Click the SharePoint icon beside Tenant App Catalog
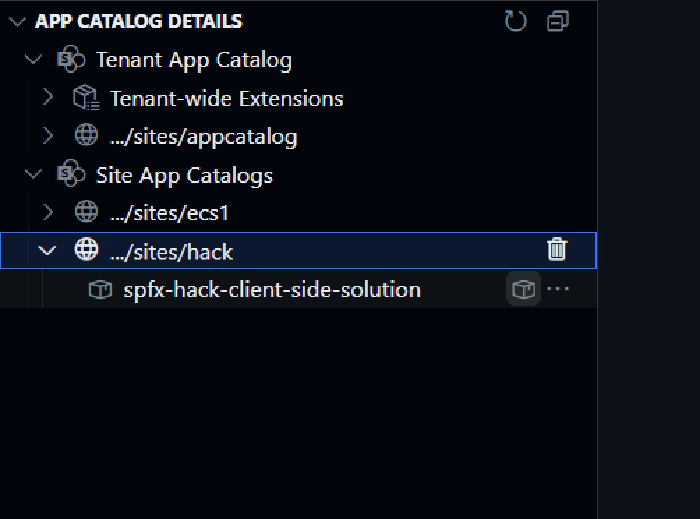Viewport: 700px width, 519px height. [72, 60]
